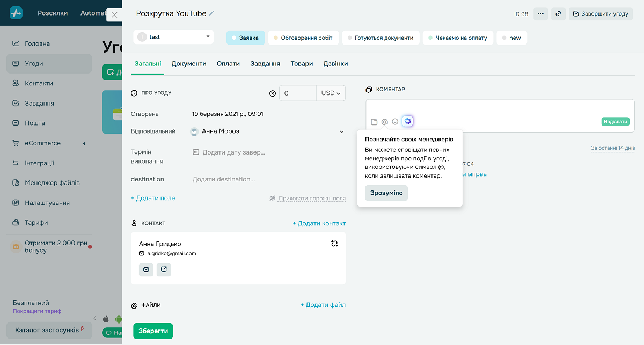Open Завдання in left sidebar
Screen dimensions: 644x345
click(49, 103)
